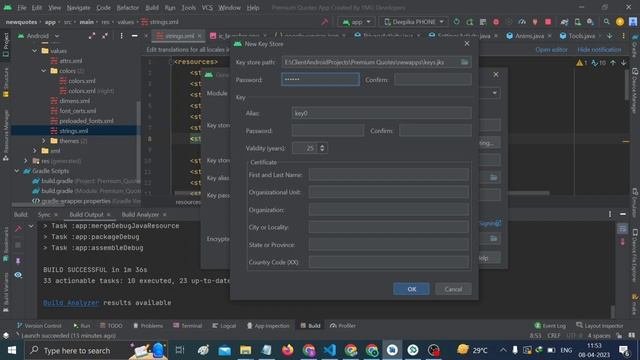This screenshot has width=640, height=360.
Task: Open the VCS menu
Action: click(x=207, y=7)
